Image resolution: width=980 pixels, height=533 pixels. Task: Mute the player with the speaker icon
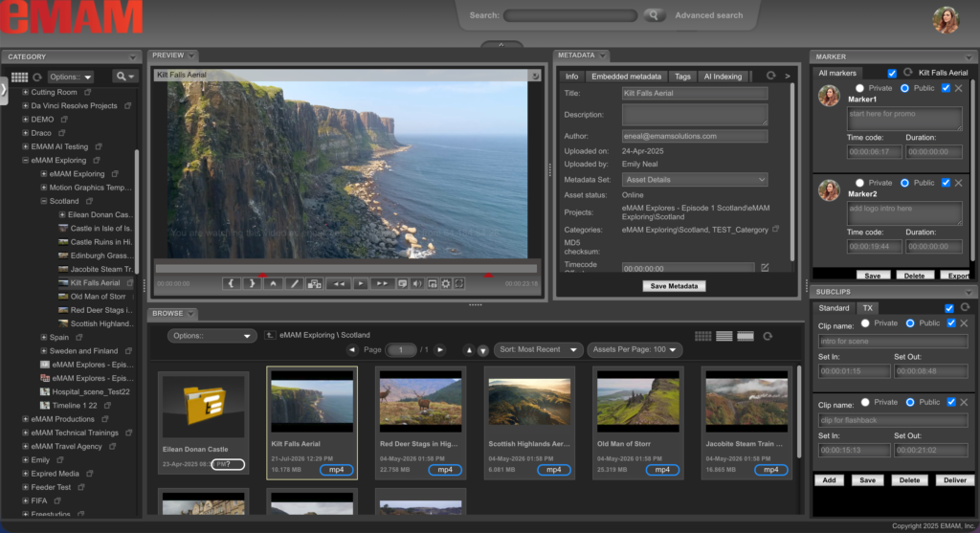tap(417, 283)
